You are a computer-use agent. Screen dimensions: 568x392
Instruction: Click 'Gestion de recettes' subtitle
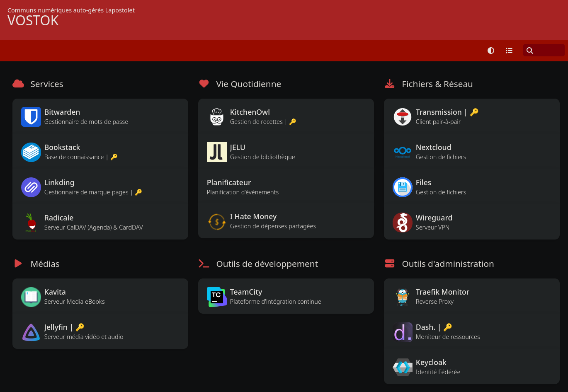256,122
